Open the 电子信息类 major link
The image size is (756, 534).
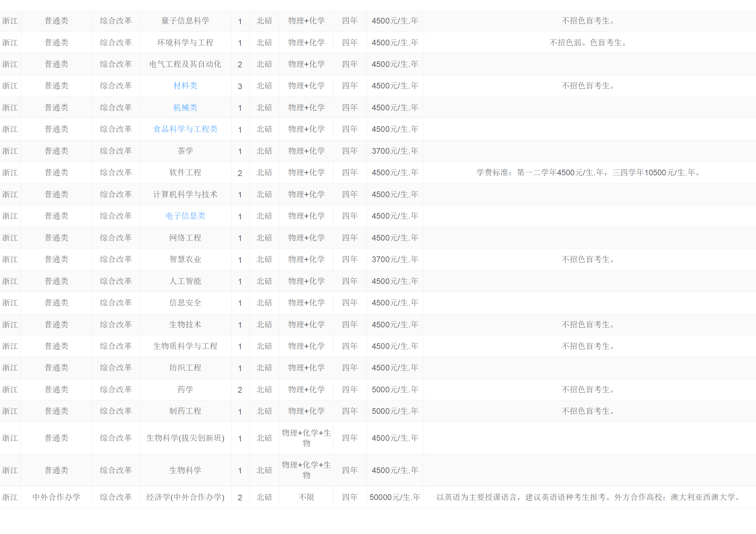point(185,216)
